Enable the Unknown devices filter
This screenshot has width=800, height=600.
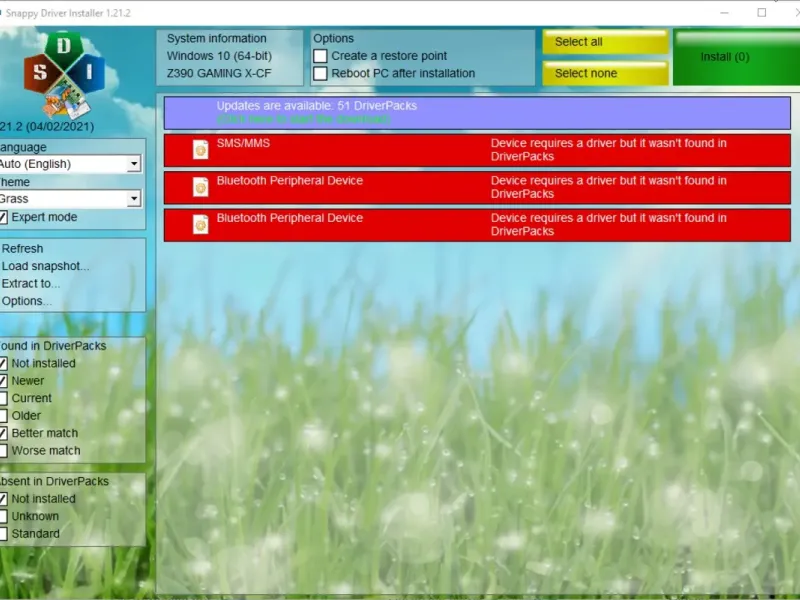(x=3, y=516)
